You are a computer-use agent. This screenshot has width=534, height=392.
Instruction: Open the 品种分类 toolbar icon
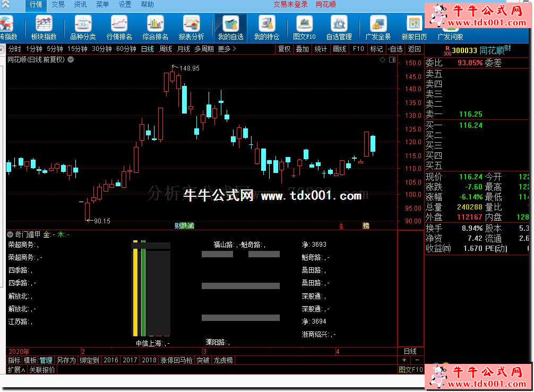pyautogui.click(x=83, y=28)
